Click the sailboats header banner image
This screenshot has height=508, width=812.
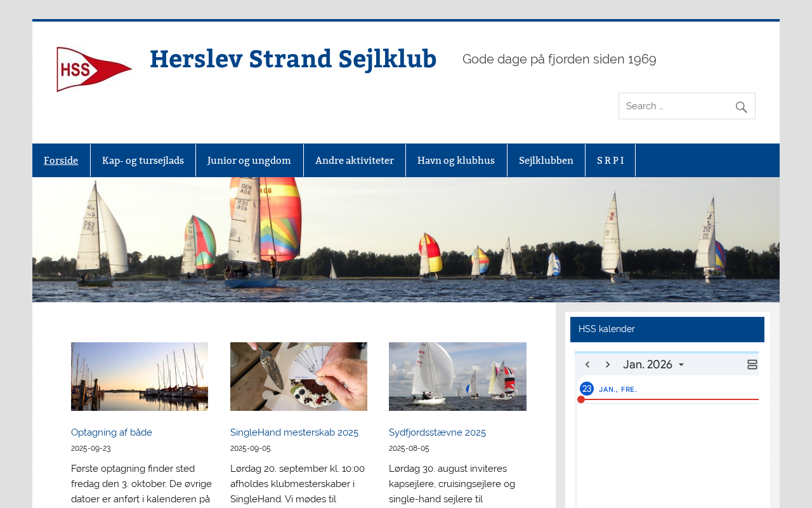point(406,239)
